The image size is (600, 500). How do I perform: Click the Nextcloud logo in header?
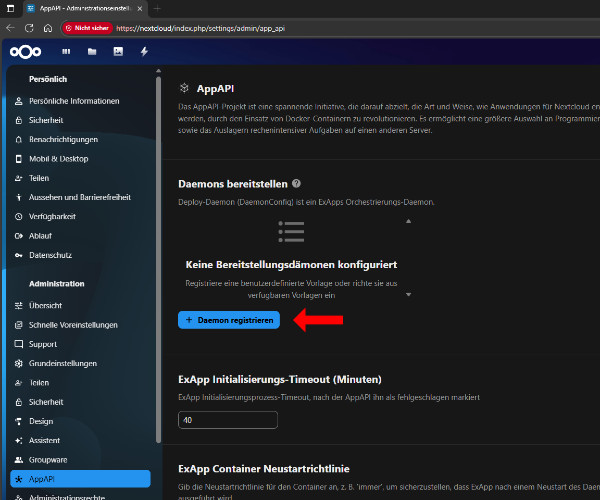click(25, 51)
